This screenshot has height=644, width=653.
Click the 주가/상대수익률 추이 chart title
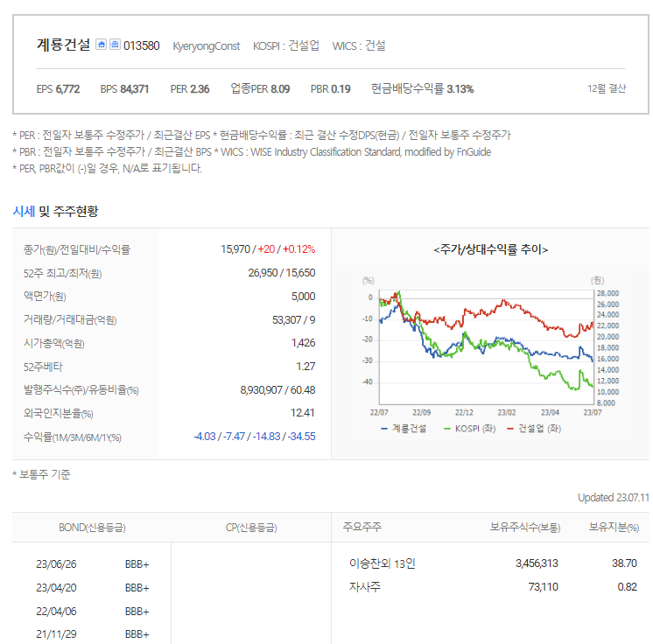click(490, 249)
